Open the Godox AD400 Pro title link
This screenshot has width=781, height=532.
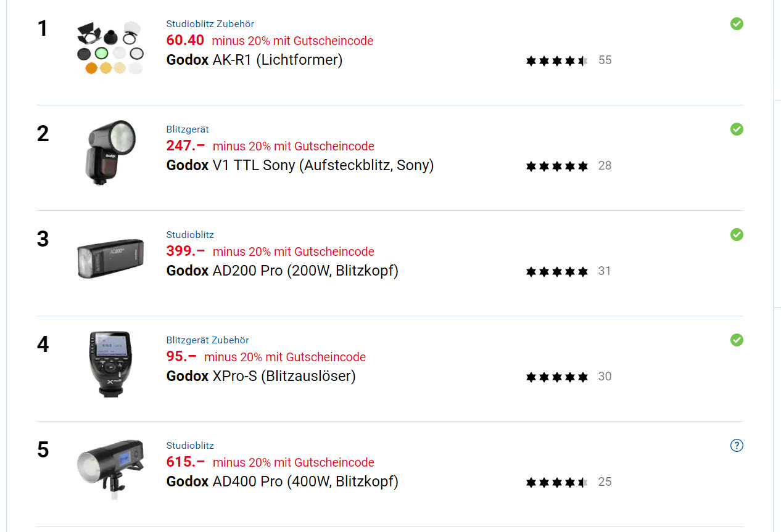coord(282,481)
